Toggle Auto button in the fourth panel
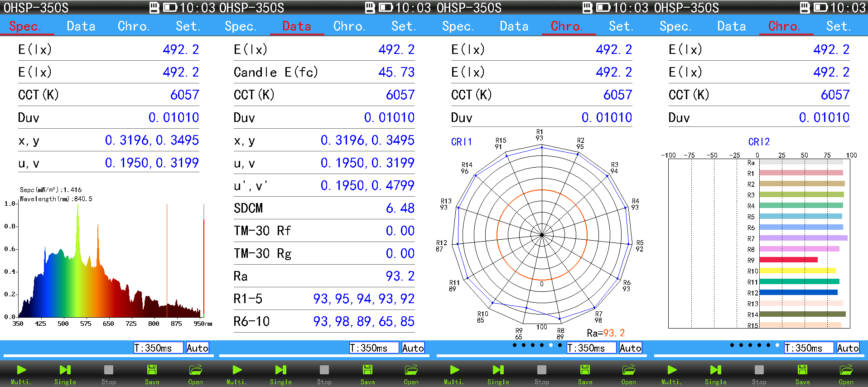This screenshot has width=868, height=387. coord(848,348)
